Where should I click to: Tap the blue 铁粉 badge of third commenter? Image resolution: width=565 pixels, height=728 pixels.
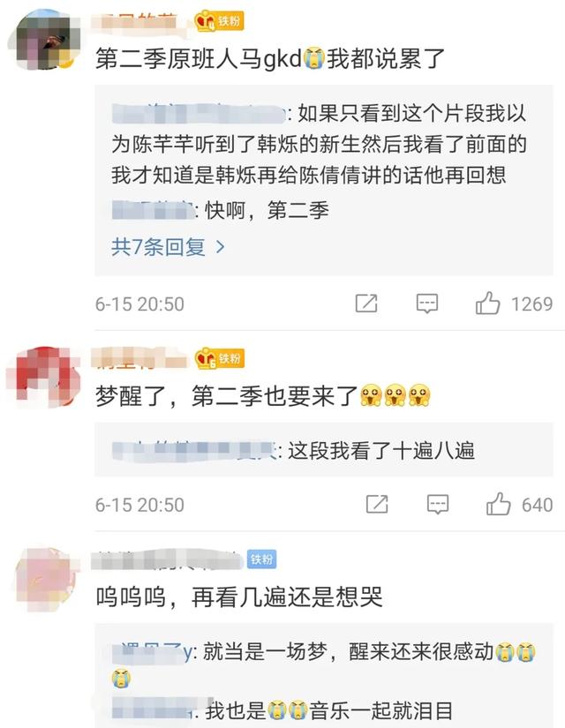click(261, 559)
